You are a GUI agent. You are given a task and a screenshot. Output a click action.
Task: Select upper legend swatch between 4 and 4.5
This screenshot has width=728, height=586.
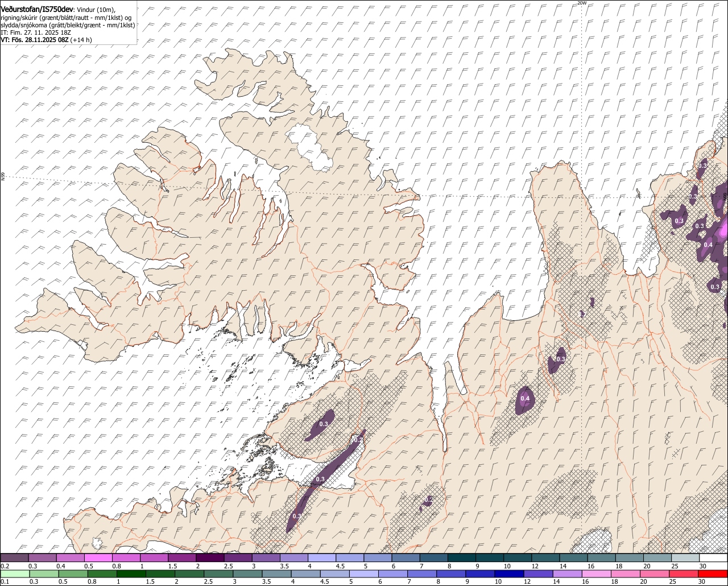point(322,558)
